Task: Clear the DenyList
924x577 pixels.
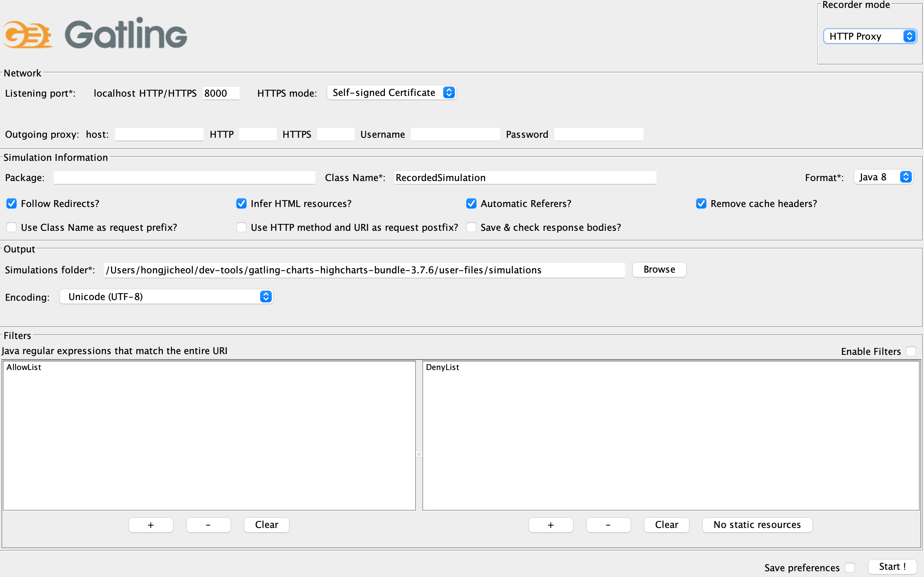Action: (667, 525)
